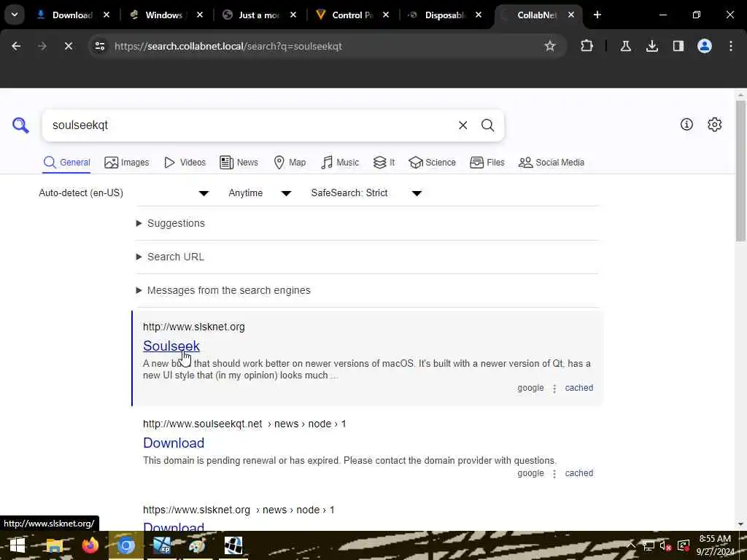Open Chrome Labs flask icon
Viewport: 747px width, 560px height.
(625, 46)
